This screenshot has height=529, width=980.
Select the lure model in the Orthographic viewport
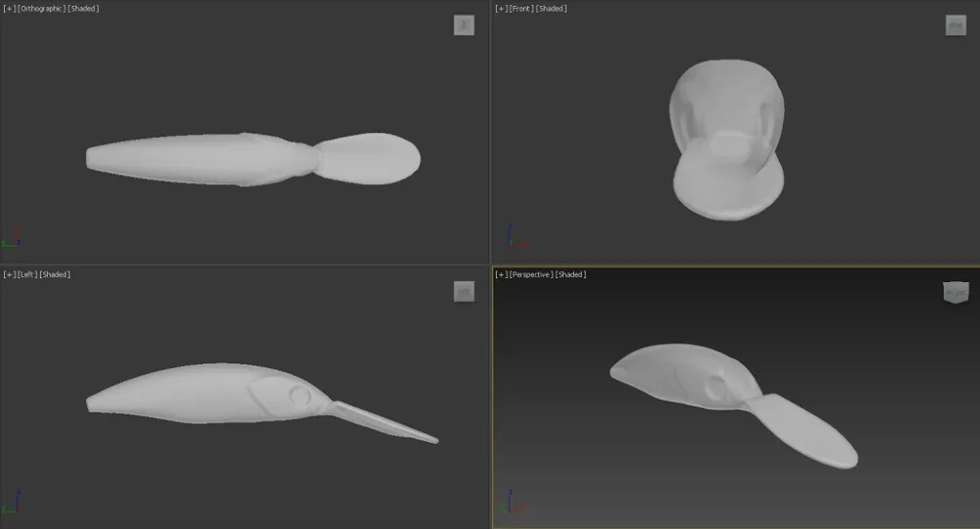pos(196,159)
